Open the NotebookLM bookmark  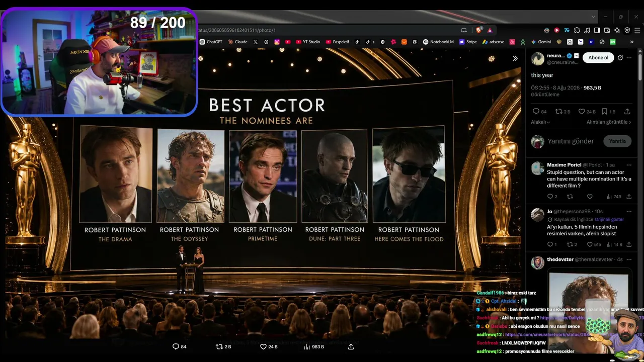coord(438,42)
